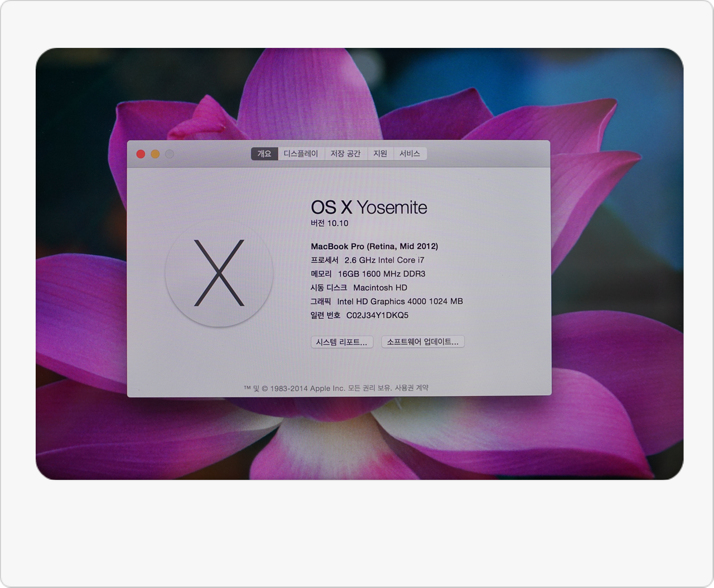Click the 시동 디스크 label
Screen dimensions: 714x588
click(329, 288)
